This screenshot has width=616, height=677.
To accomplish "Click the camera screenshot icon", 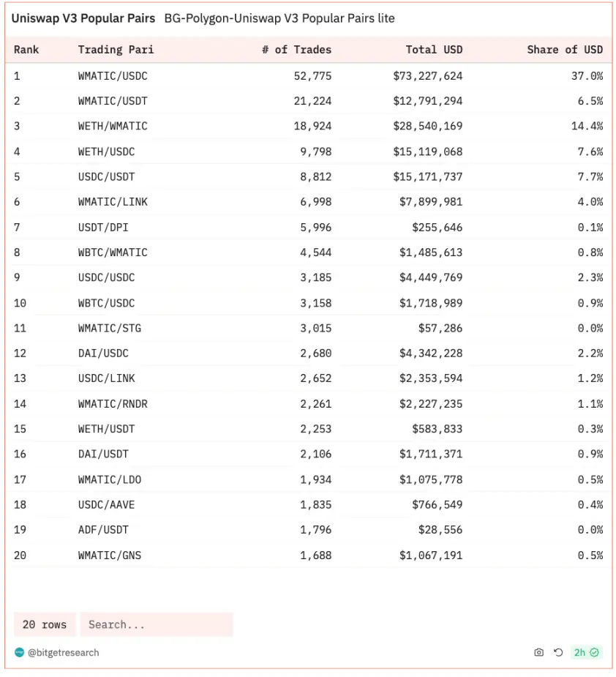I will click(539, 652).
